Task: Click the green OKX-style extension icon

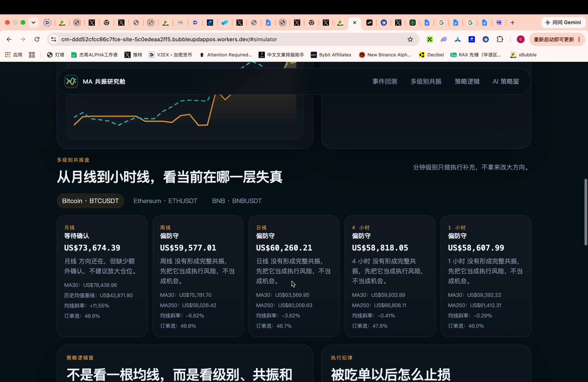Action: [430, 39]
